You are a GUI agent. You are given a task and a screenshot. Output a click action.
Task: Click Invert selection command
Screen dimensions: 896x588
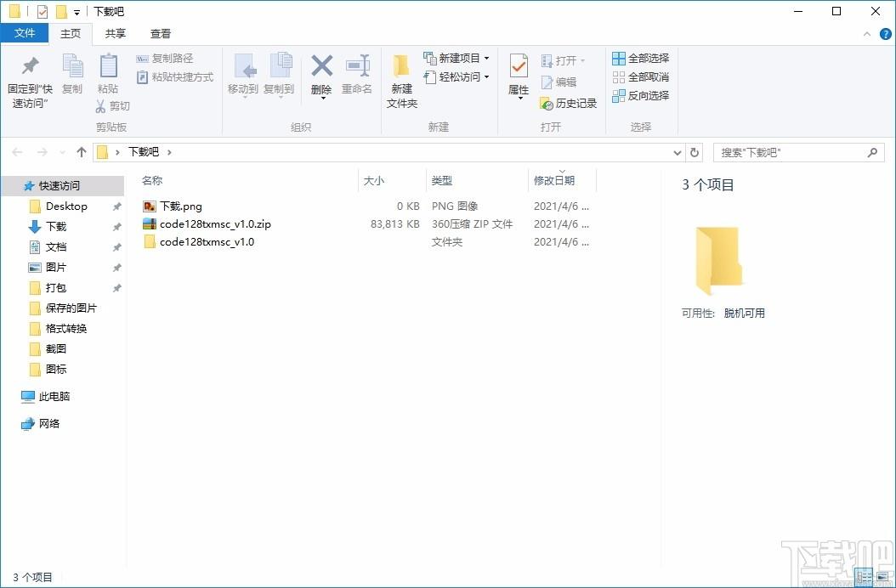click(x=641, y=95)
